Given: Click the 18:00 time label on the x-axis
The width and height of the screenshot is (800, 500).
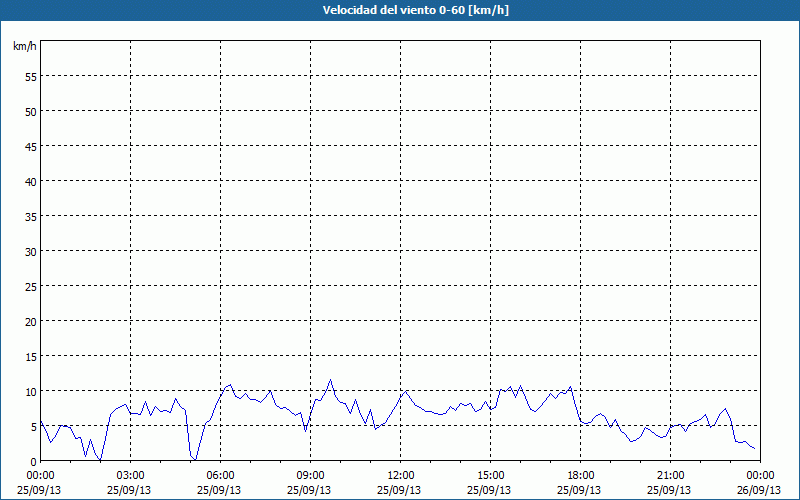Looking at the screenshot, I should [x=581, y=476].
